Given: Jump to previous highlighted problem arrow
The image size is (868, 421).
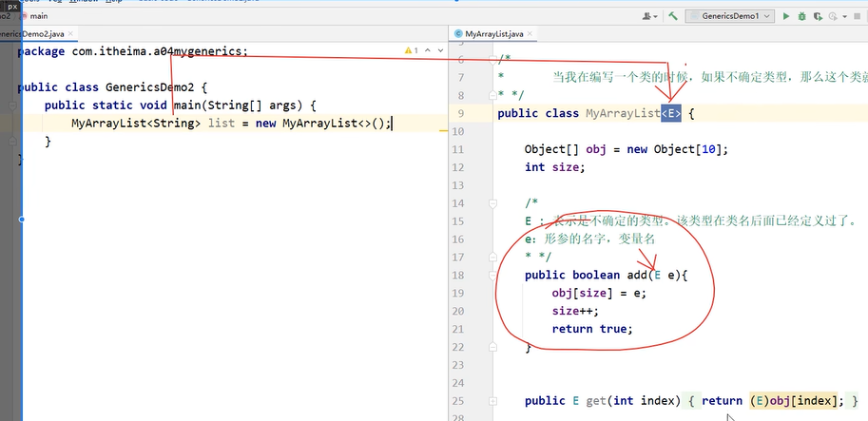Looking at the screenshot, I should tap(428, 50).
